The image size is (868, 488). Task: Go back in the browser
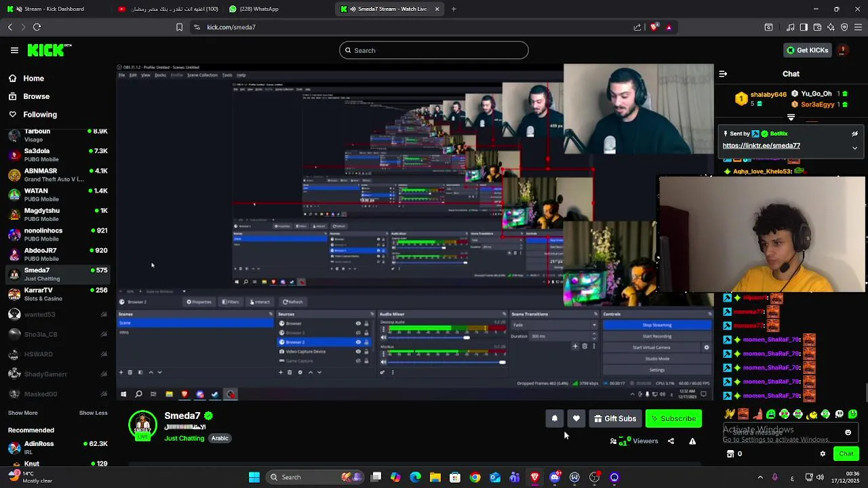[x=10, y=27]
